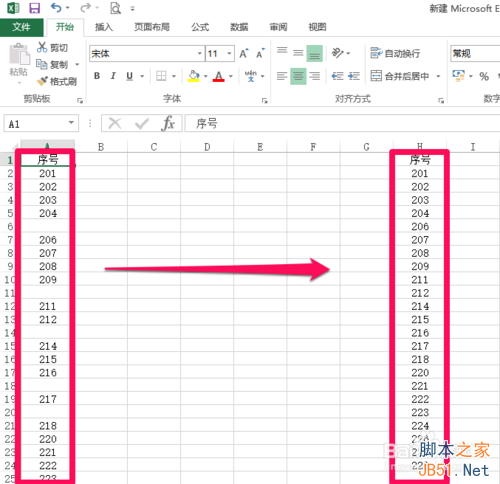The height and width of the screenshot is (484, 500).
Task: Cancel entry with X in formula bar
Action: tap(115, 124)
